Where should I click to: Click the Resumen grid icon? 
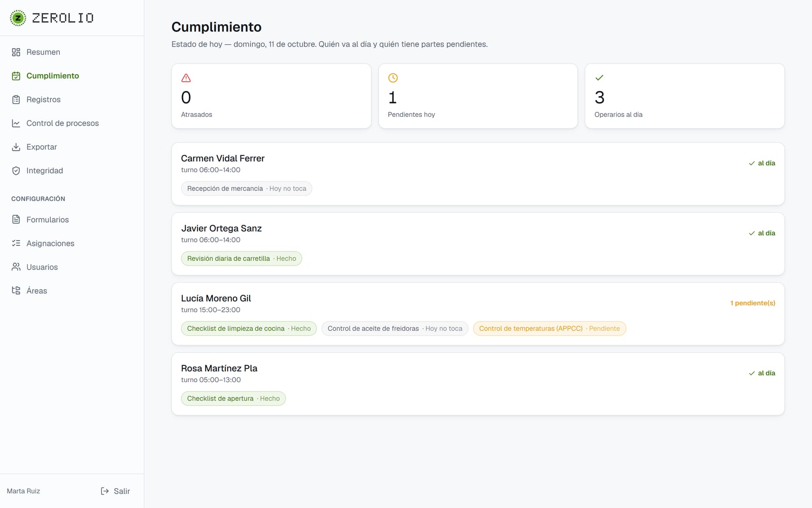[x=16, y=52]
